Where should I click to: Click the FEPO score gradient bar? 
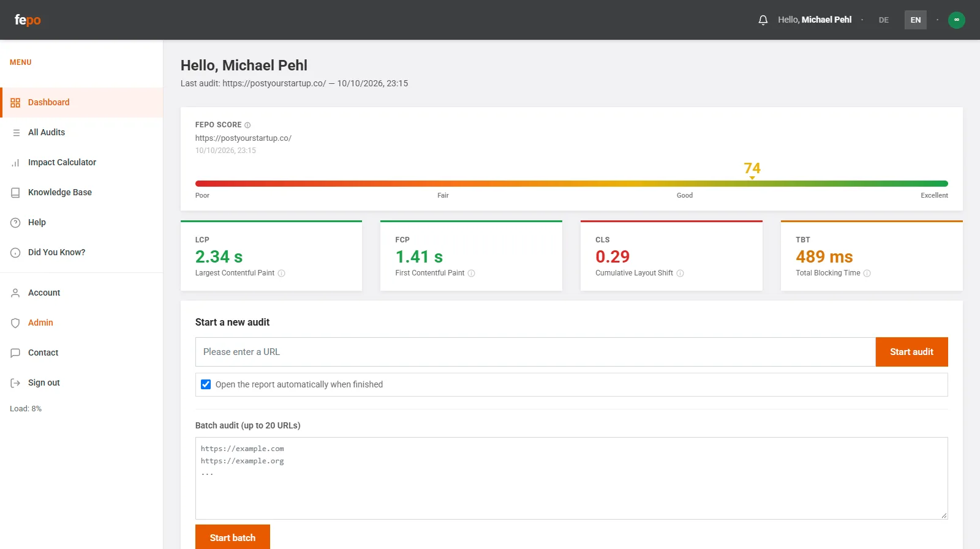pyautogui.click(x=571, y=184)
